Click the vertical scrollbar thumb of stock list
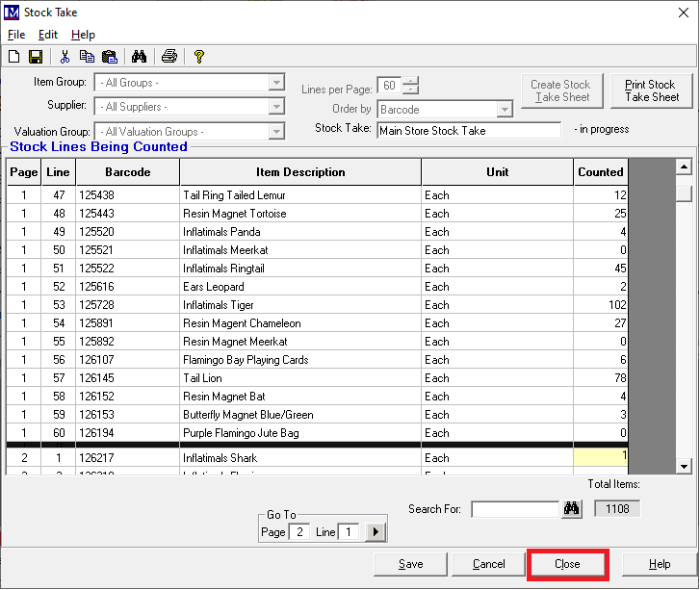 point(684,193)
